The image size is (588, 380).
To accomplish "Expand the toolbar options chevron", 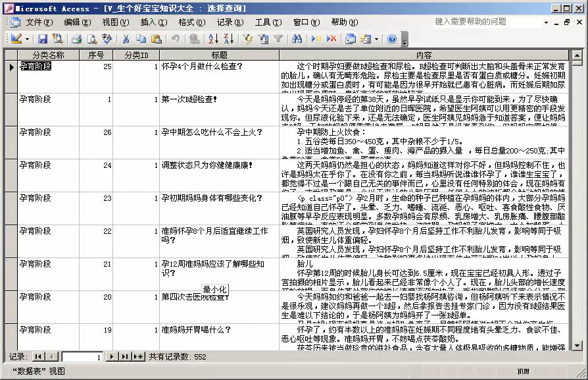I will point(404,39).
